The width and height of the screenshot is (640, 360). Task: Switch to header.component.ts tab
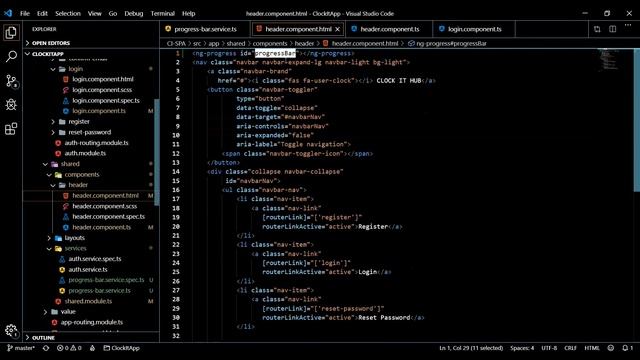tap(389, 29)
